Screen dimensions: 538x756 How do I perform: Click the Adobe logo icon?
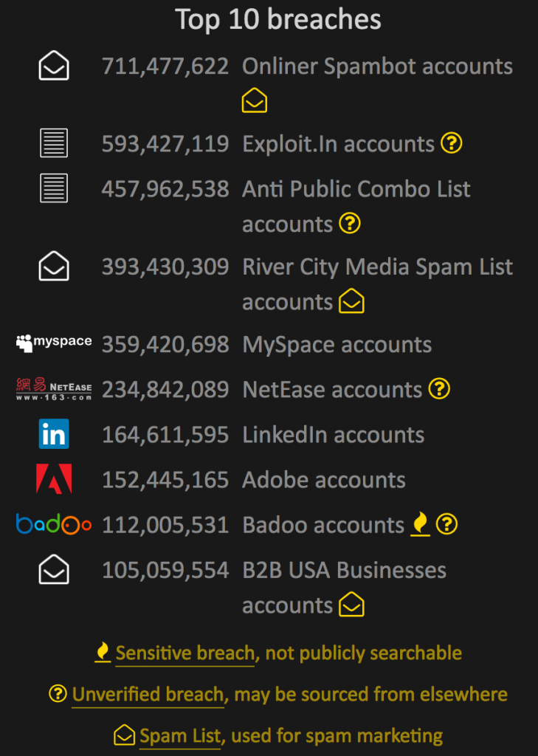click(x=54, y=478)
